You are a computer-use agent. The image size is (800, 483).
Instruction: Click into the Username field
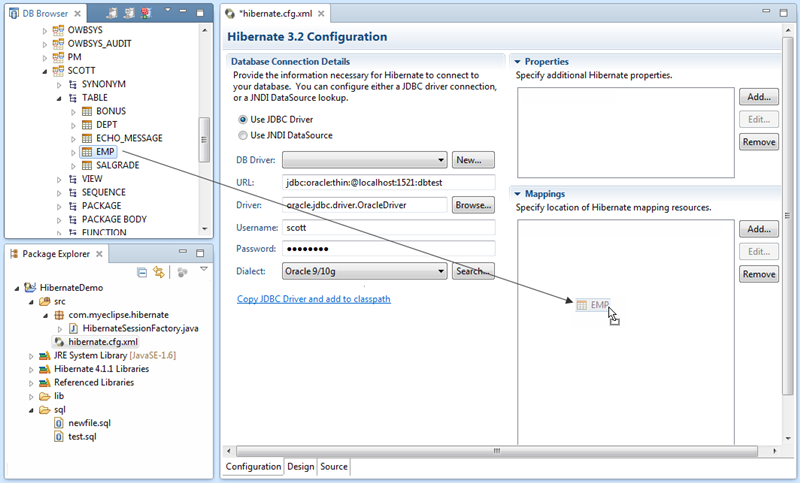(389, 227)
